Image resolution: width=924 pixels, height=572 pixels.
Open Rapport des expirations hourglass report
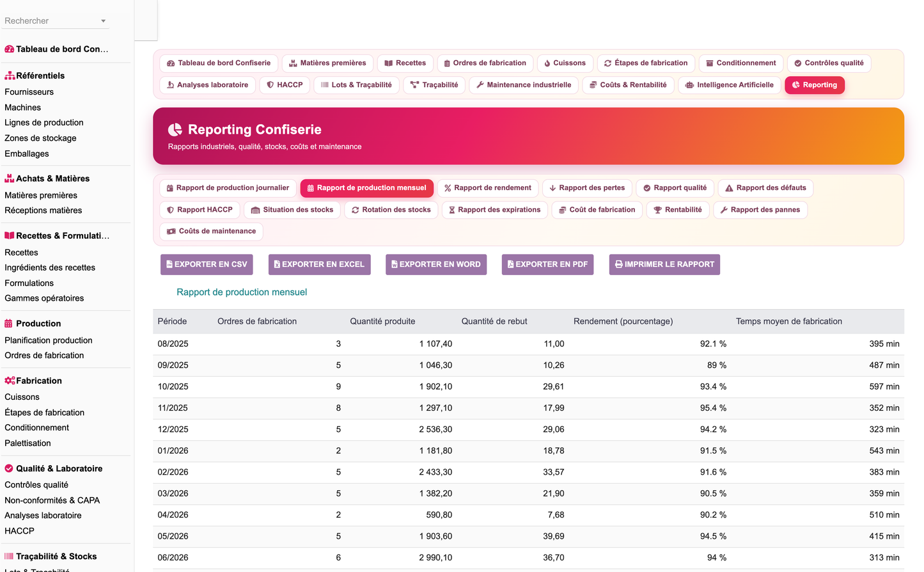tap(495, 210)
